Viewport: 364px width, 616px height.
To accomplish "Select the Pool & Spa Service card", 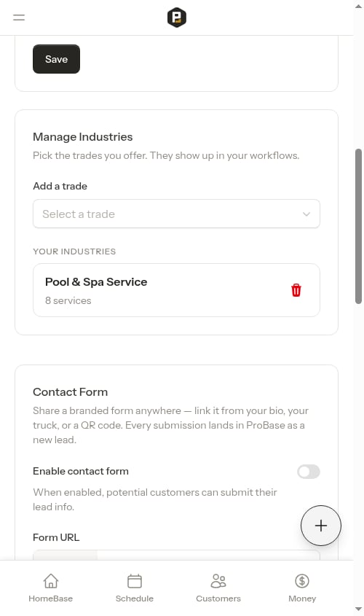I will [x=176, y=290].
